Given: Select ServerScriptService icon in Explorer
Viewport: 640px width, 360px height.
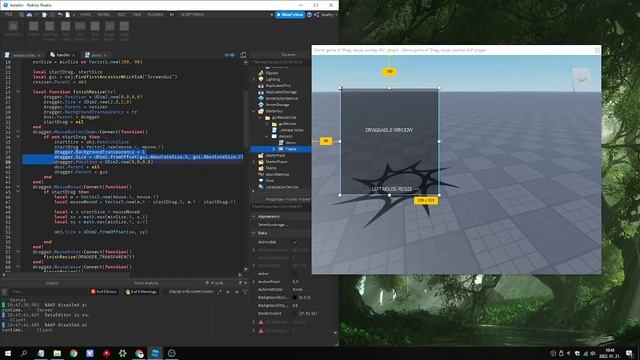Looking at the screenshot, I should [261, 98].
